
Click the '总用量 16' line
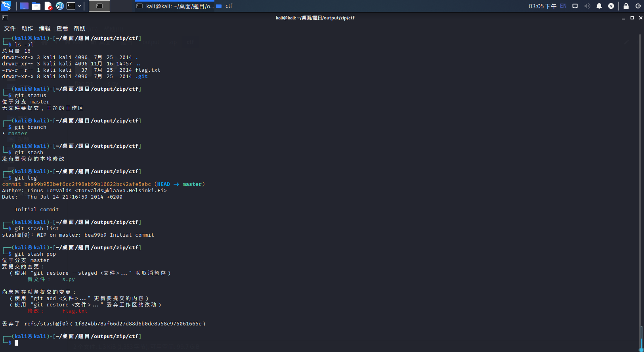(16, 51)
